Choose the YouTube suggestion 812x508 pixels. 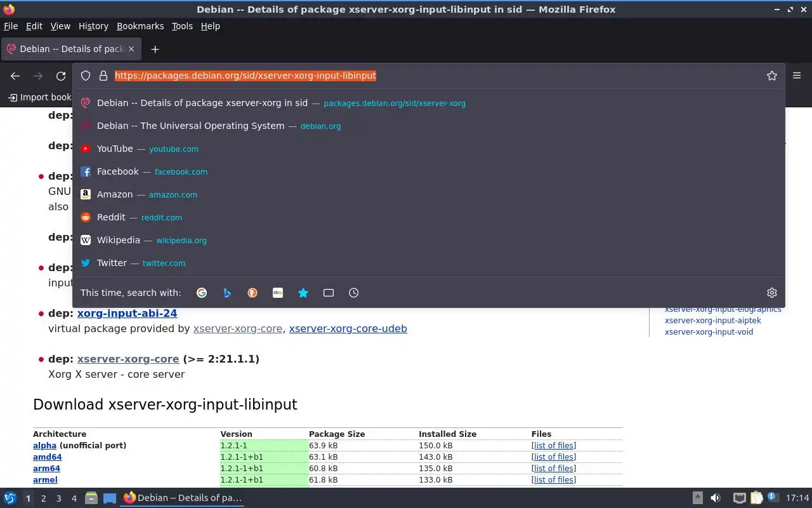(x=429, y=149)
